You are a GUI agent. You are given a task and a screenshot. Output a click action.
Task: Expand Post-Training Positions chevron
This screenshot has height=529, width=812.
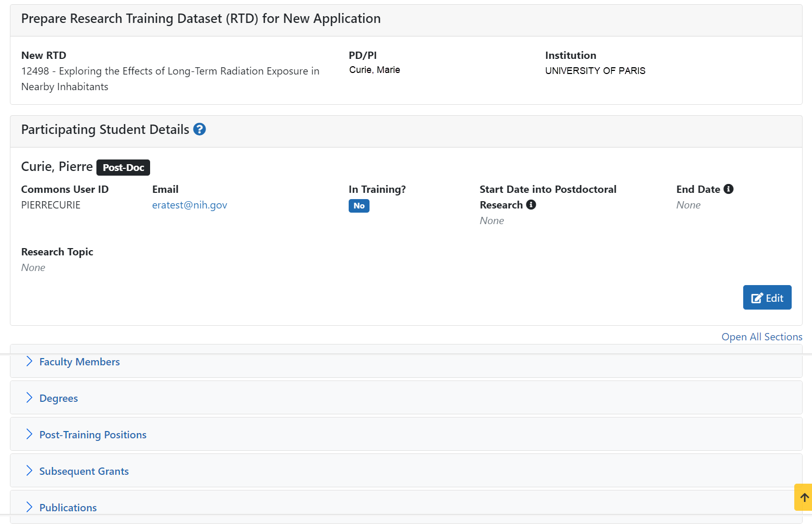click(29, 434)
